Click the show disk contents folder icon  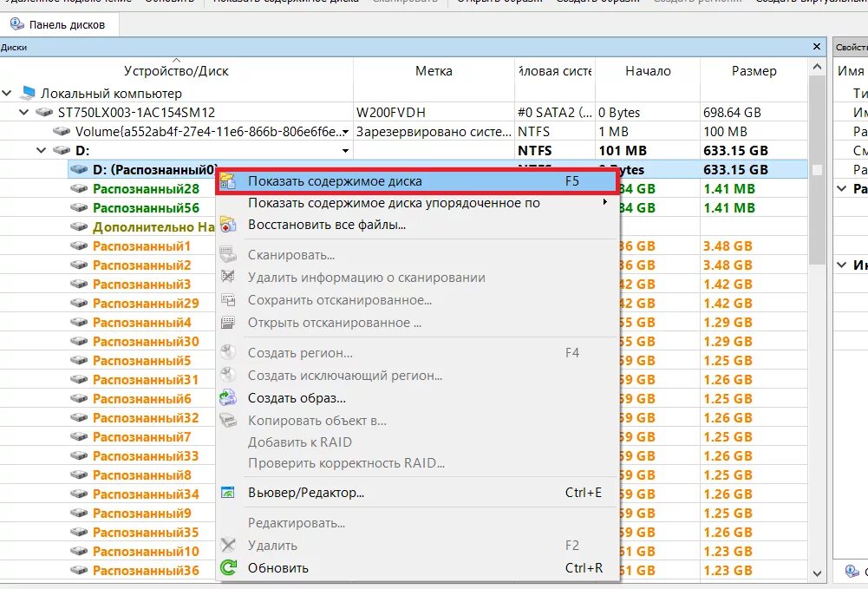point(228,181)
